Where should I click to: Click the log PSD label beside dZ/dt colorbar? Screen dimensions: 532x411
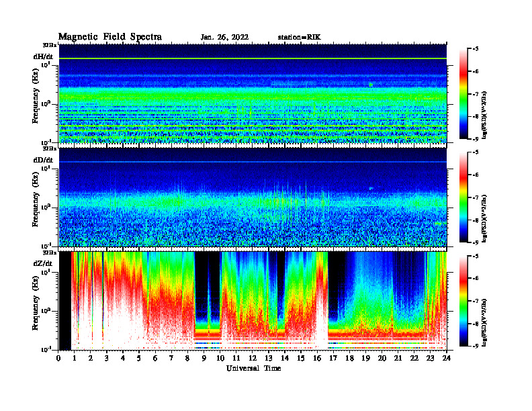[x=484, y=322]
